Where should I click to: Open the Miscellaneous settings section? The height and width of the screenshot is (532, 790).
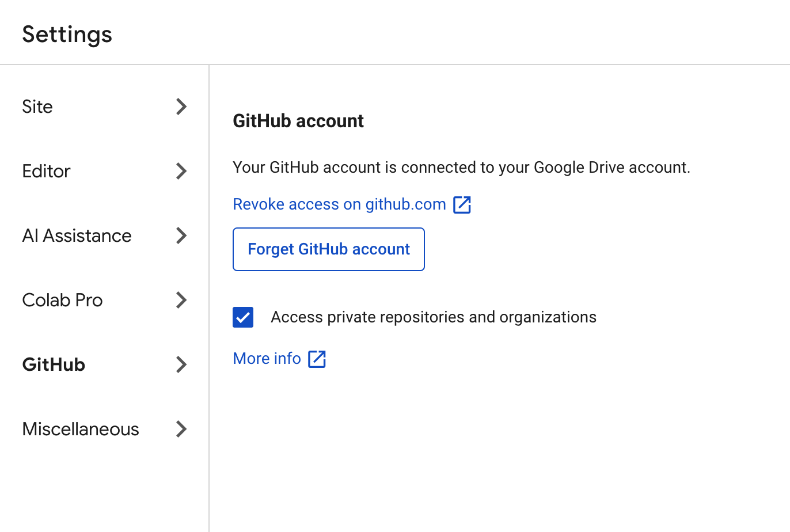[x=104, y=429]
